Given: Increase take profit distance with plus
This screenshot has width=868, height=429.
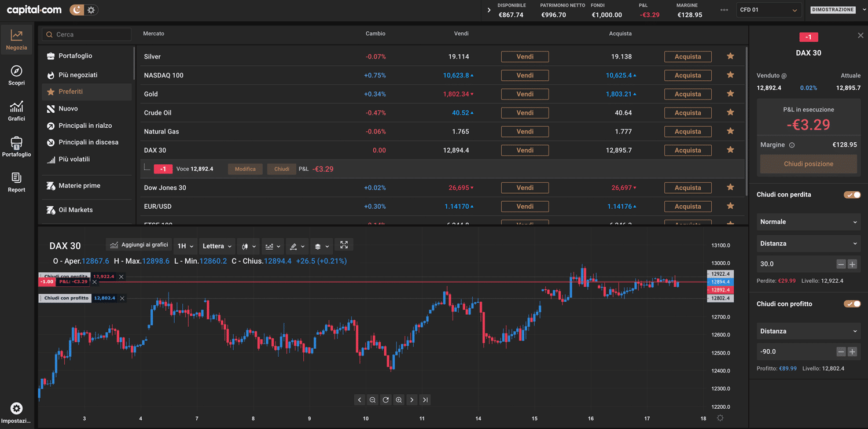Looking at the screenshot, I should [x=852, y=352].
